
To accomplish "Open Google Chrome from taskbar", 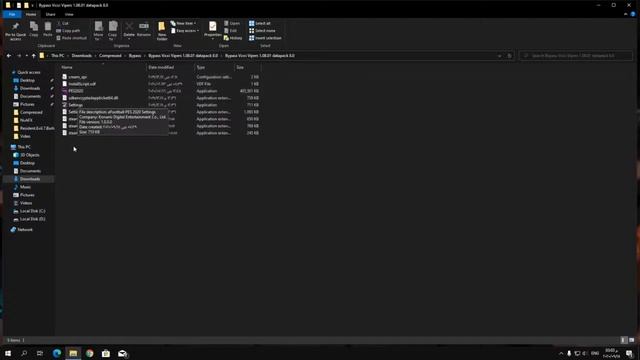I will pyautogui.click(x=89, y=353).
